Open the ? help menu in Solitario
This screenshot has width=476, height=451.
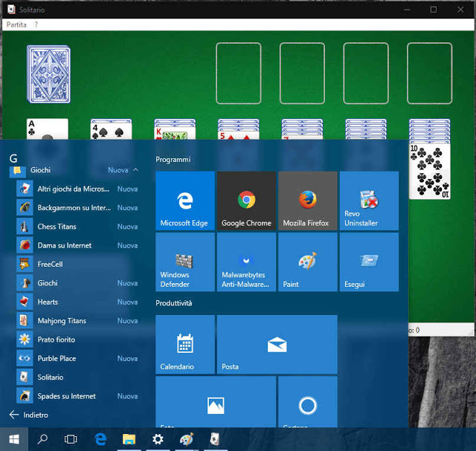pyautogui.click(x=36, y=25)
